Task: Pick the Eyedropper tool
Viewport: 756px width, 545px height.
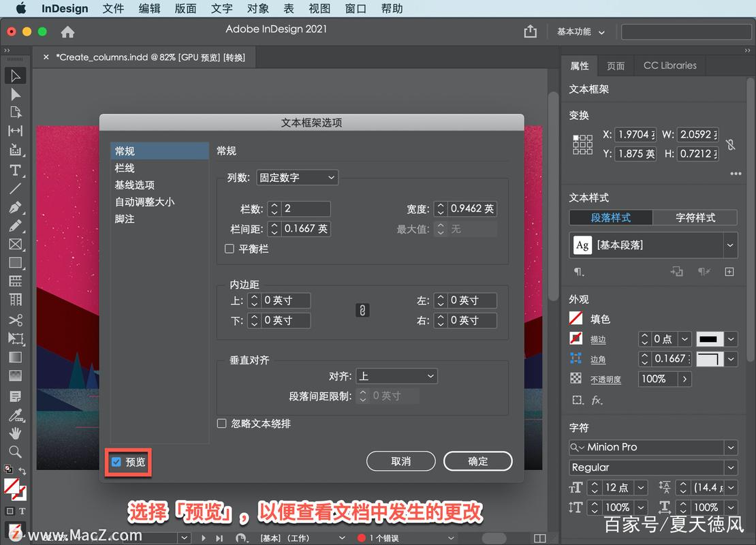Action: coord(16,414)
